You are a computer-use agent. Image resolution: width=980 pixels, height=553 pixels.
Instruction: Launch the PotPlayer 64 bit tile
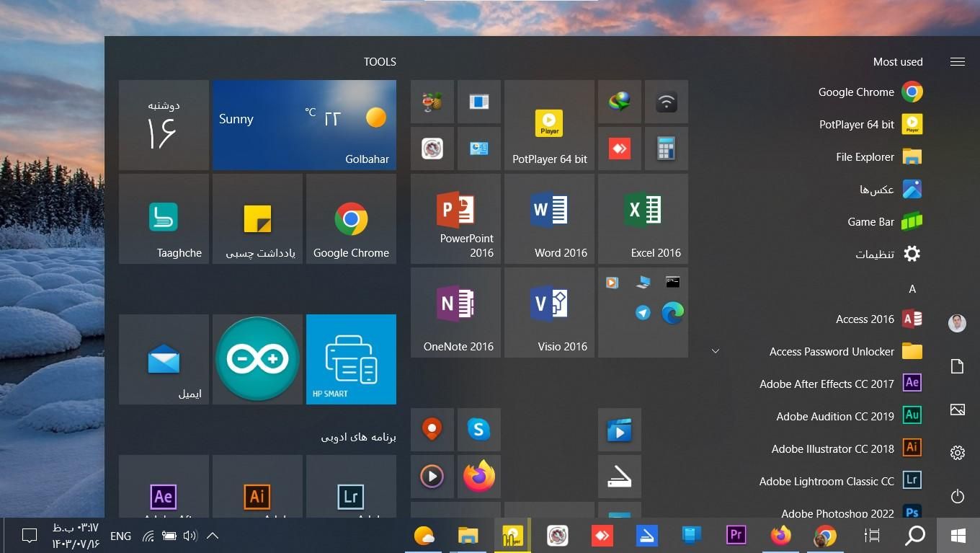click(549, 125)
